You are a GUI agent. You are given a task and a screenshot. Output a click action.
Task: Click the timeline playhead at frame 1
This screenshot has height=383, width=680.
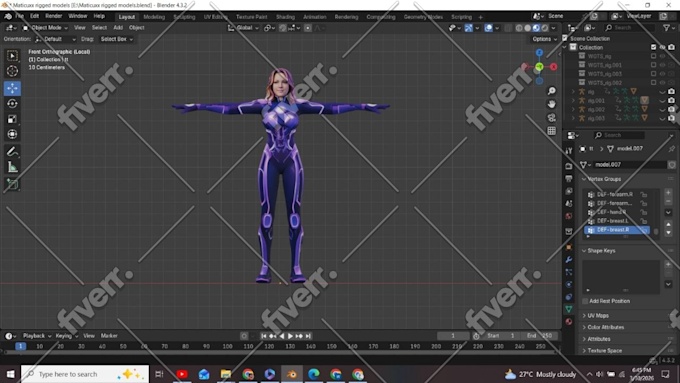pos(20,346)
